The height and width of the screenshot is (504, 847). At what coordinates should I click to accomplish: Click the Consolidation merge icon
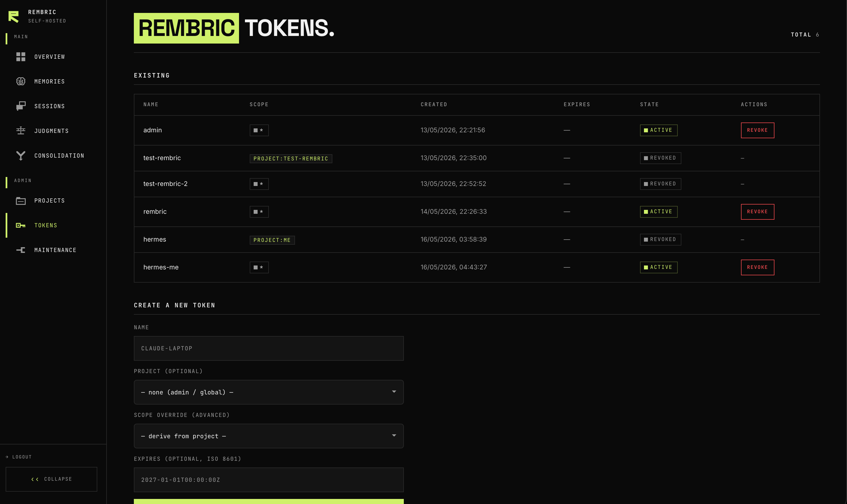pos(21,156)
